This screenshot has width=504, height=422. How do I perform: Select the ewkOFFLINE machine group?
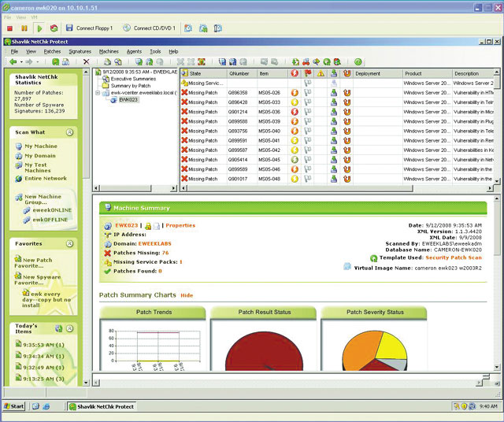50,220
